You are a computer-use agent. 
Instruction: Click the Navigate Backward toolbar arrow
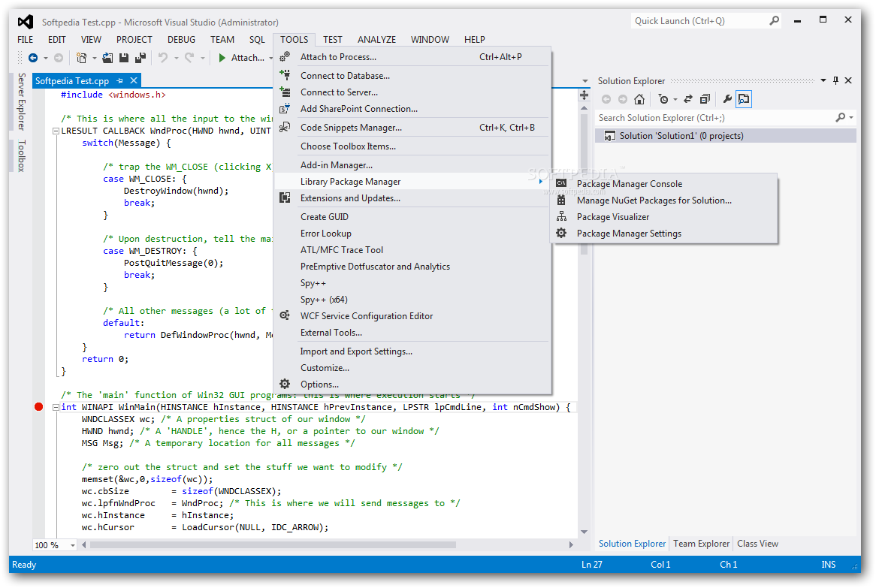(x=33, y=58)
